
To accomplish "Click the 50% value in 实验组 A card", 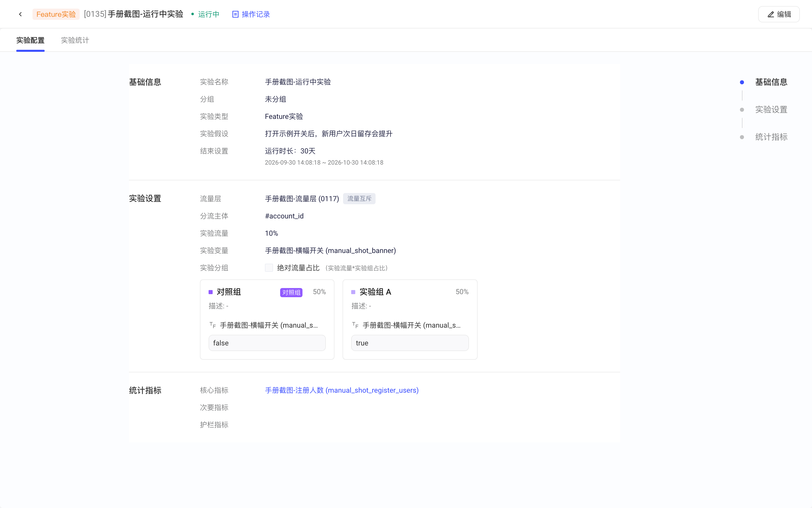I will 462,292.
